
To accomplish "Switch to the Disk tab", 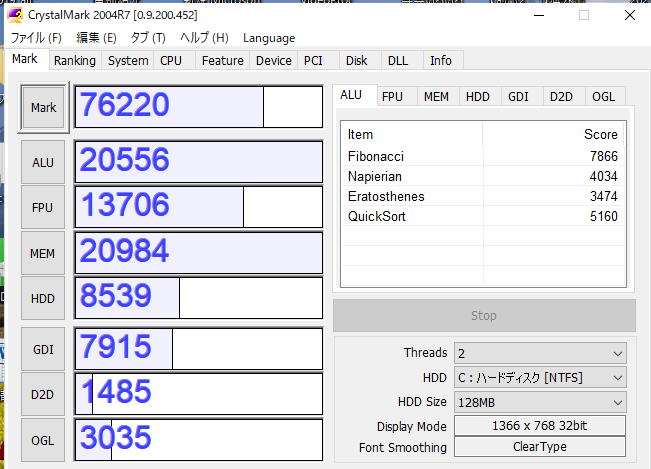I will (356, 61).
